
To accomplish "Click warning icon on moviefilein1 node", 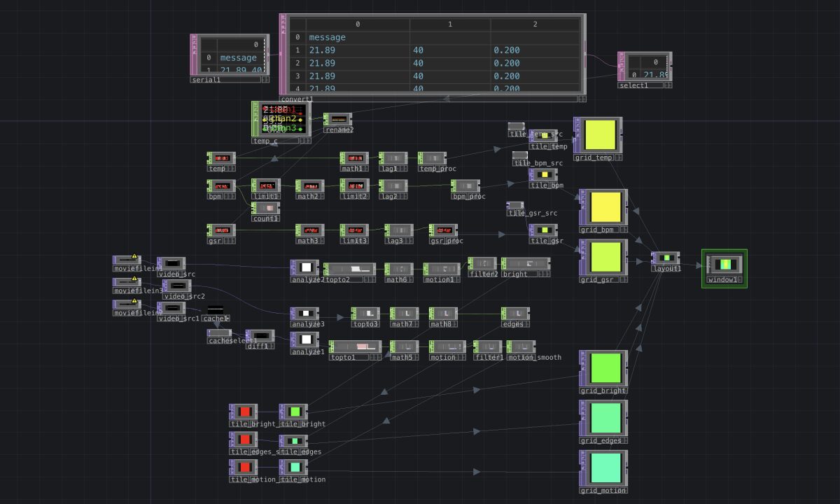I will (136, 258).
